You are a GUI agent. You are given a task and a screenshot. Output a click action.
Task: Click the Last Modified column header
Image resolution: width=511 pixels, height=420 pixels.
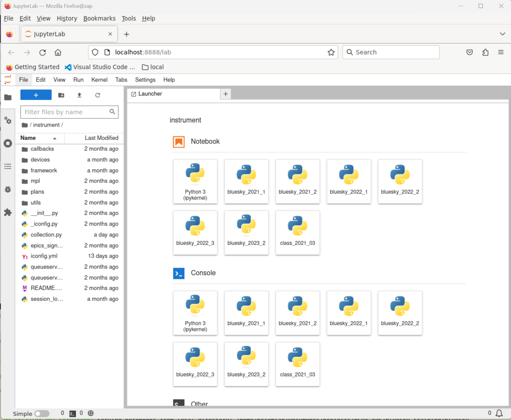pos(94,138)
